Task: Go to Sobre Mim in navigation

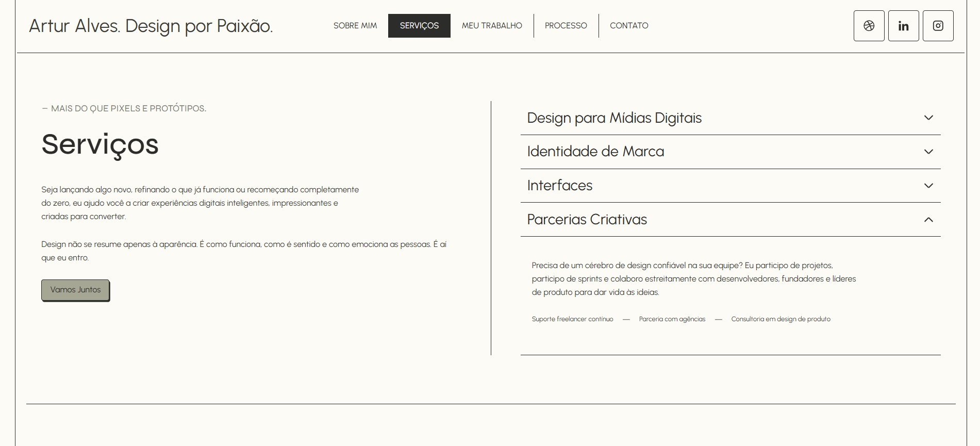Action: 355,26
